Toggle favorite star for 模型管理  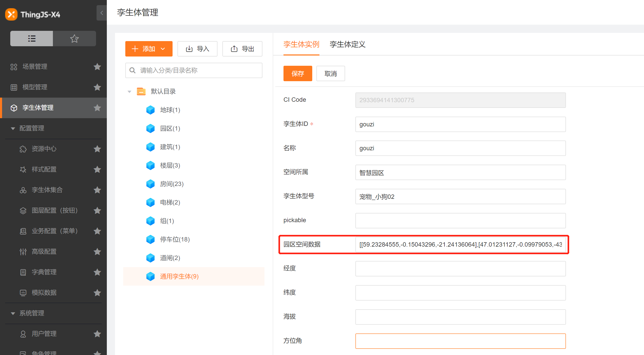pyautogui.click(x=97, y=87)
